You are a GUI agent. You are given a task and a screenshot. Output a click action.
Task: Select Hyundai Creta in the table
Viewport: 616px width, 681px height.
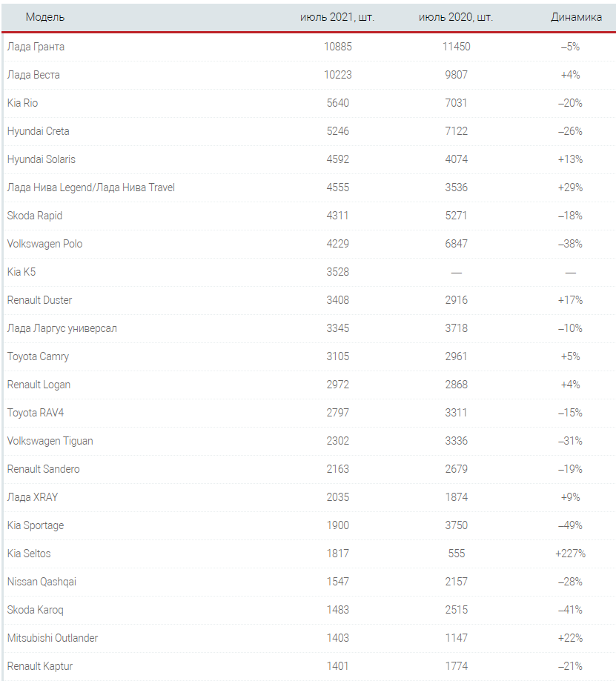click(x=38, y=131)
